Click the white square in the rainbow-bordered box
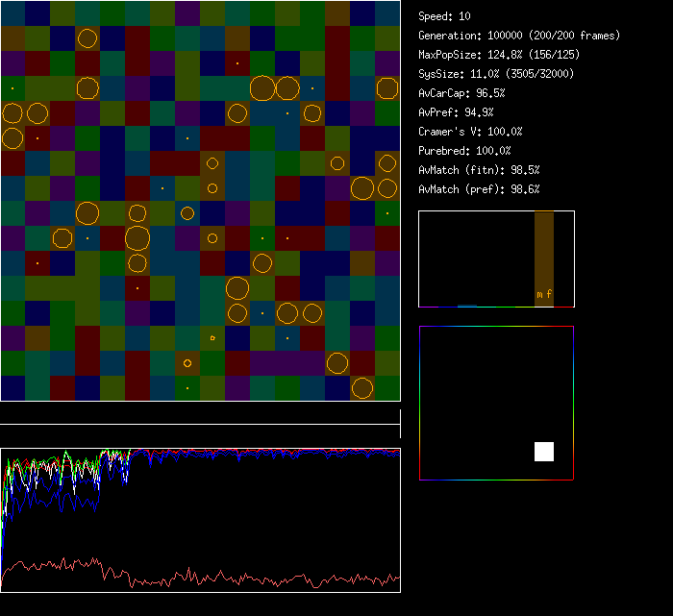 (544, 452)
